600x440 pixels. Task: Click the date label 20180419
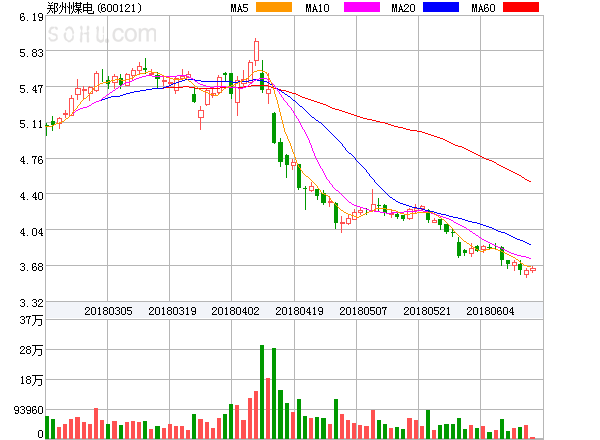point(299,311)
